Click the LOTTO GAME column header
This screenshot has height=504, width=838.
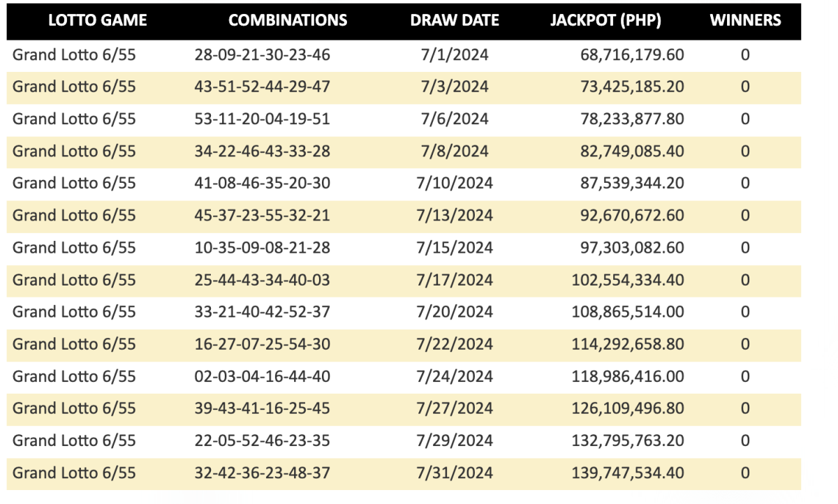(97, 20)
